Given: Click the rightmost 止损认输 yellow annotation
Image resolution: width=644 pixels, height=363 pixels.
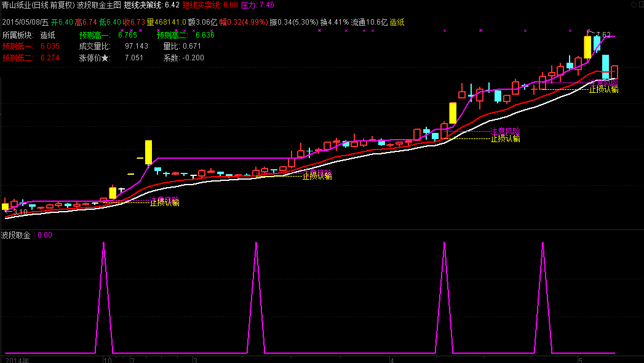Looking at the screenshot, I should point(603,90).
